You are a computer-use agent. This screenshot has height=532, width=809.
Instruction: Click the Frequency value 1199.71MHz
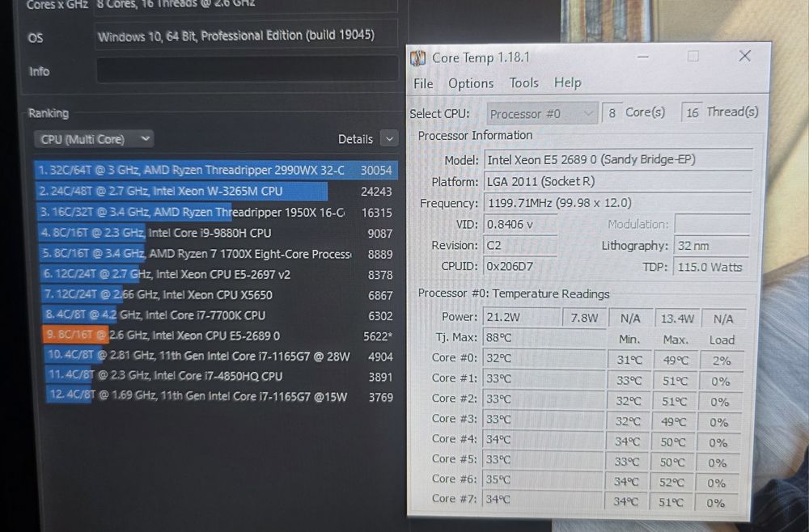(617, 203)
